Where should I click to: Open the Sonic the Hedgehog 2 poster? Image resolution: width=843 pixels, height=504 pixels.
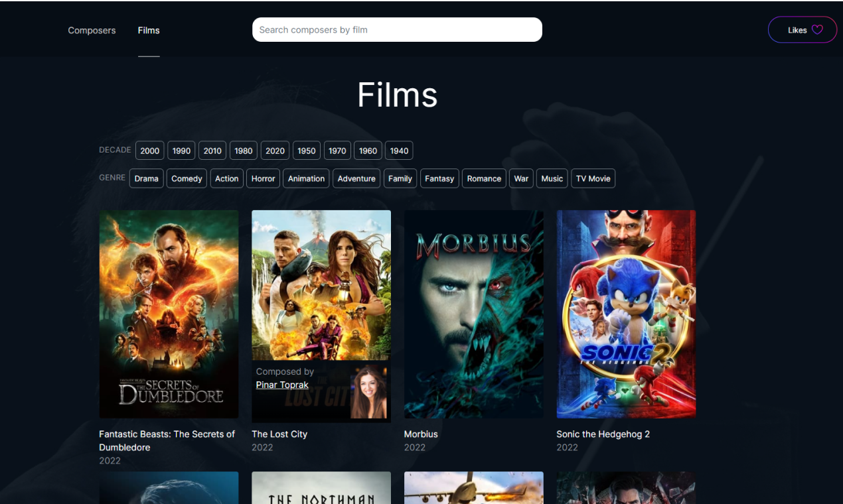point(626,314)
